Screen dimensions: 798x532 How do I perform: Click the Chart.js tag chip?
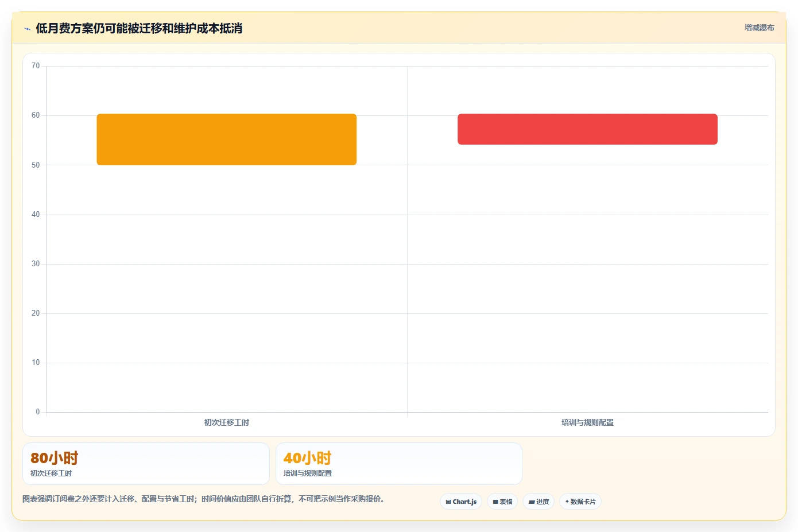coord(461,502)
